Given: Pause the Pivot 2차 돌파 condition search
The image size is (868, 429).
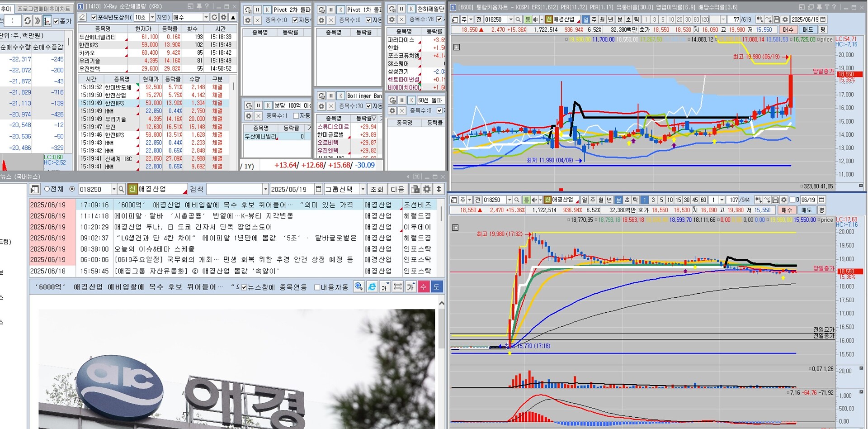Looking at the screenshot, I should pos(257,10).
